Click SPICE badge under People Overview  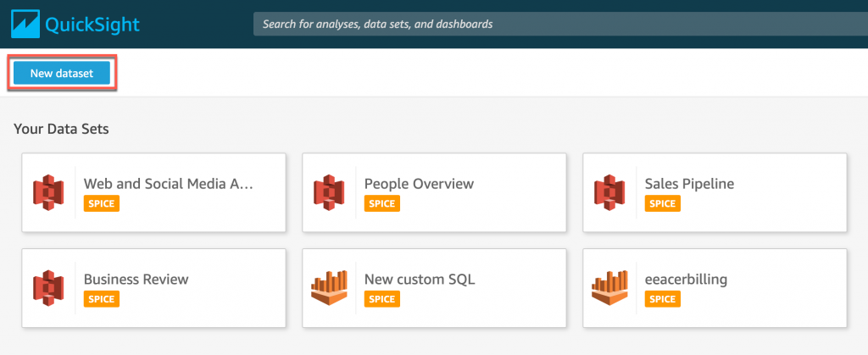(x=381, y=203)
